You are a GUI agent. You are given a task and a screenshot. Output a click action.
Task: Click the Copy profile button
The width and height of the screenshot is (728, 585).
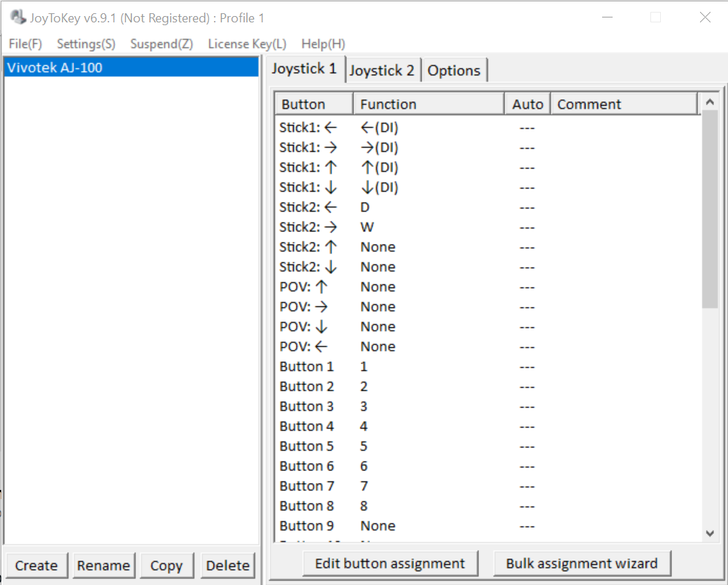166,565
